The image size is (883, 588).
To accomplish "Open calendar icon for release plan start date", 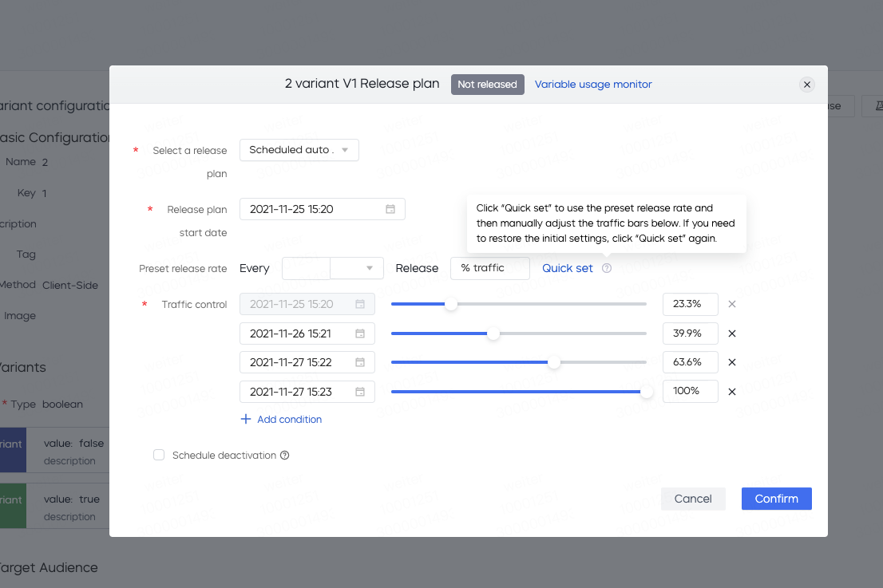I will (x=390, y=209).
